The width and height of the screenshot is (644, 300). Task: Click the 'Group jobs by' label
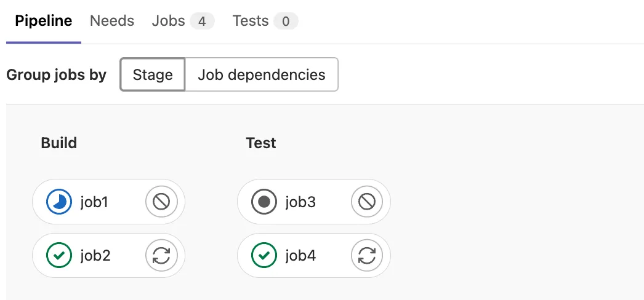tap(56, 75)
